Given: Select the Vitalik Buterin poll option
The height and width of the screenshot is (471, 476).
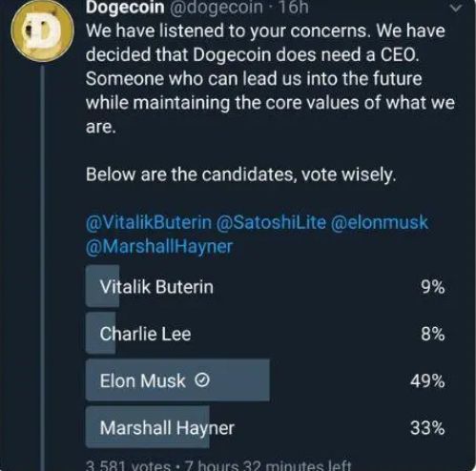Looking at the screenshot, I should (x=265, y=286).
